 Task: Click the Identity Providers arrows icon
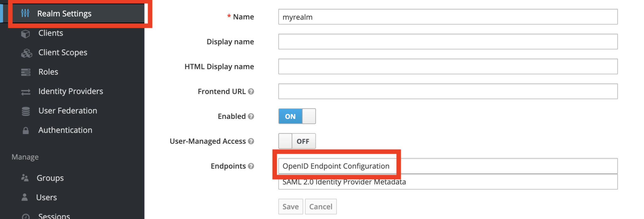(26, 92)
